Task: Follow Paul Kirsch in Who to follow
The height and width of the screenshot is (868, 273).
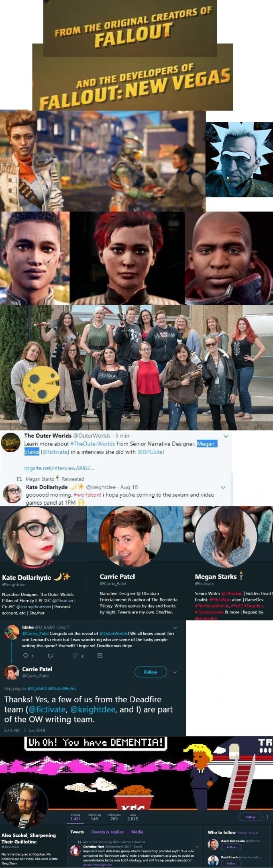Action: (x=231, y=863)
